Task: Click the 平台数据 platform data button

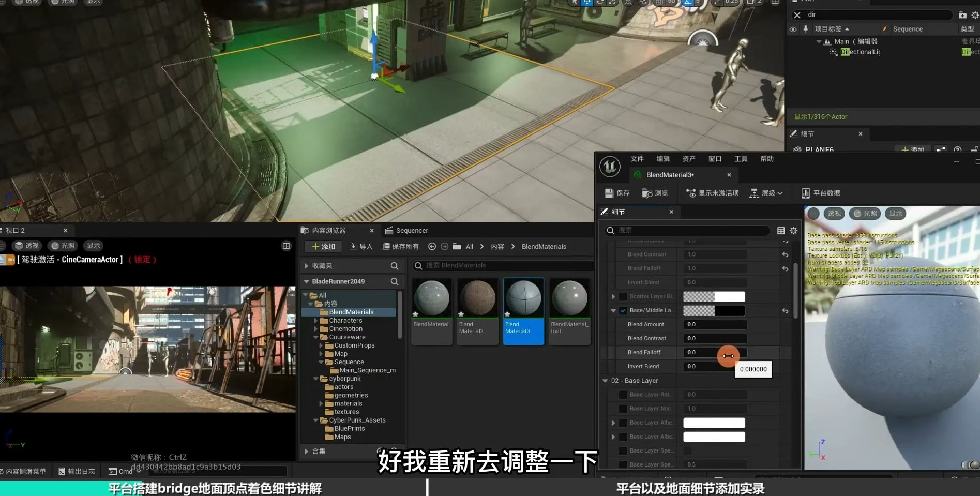Action: (821, 193)
